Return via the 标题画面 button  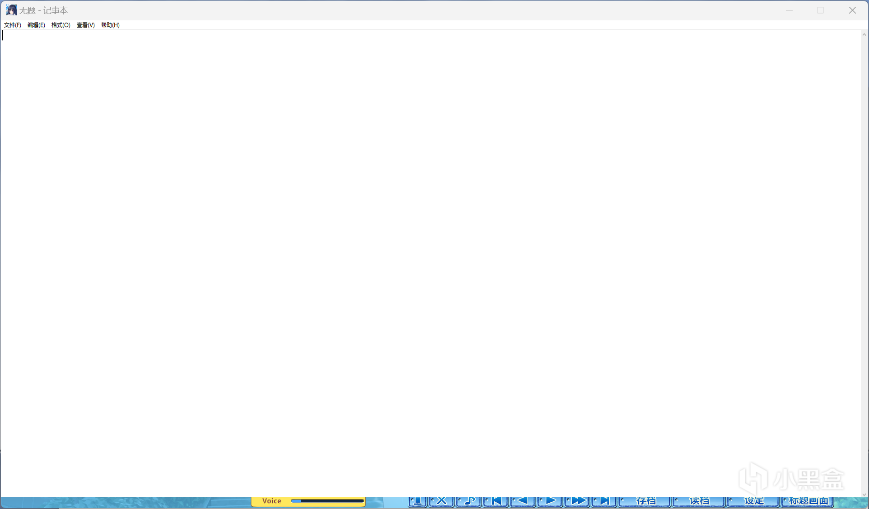point(808,501)
